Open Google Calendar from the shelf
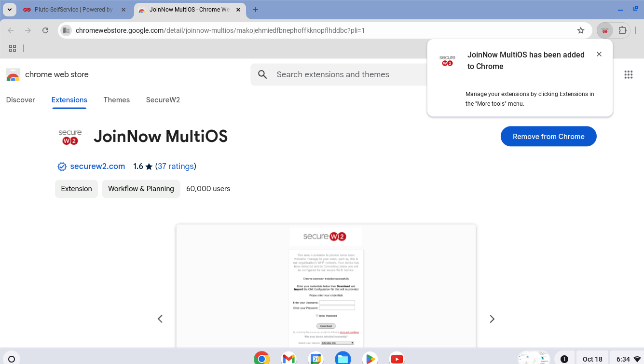Screen dimensions: 644x364 coord(315,359)
